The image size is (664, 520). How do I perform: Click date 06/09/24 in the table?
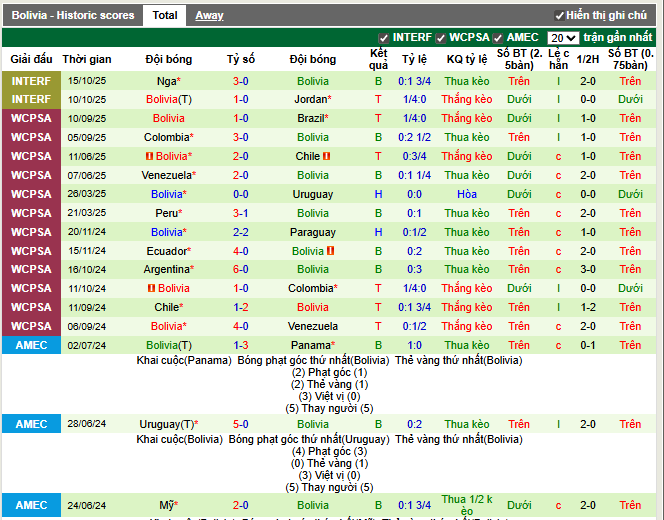coord(87,326)
